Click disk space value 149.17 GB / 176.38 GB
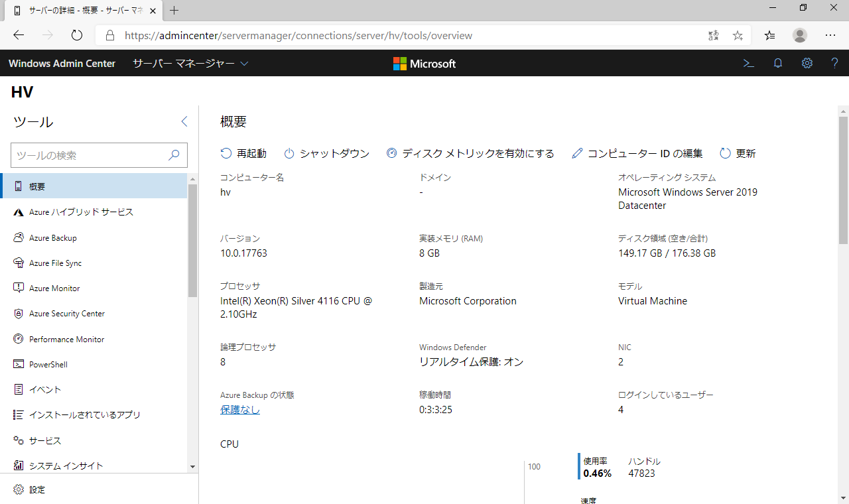Viewport: 849px width, 504px height. coord(667,253)
